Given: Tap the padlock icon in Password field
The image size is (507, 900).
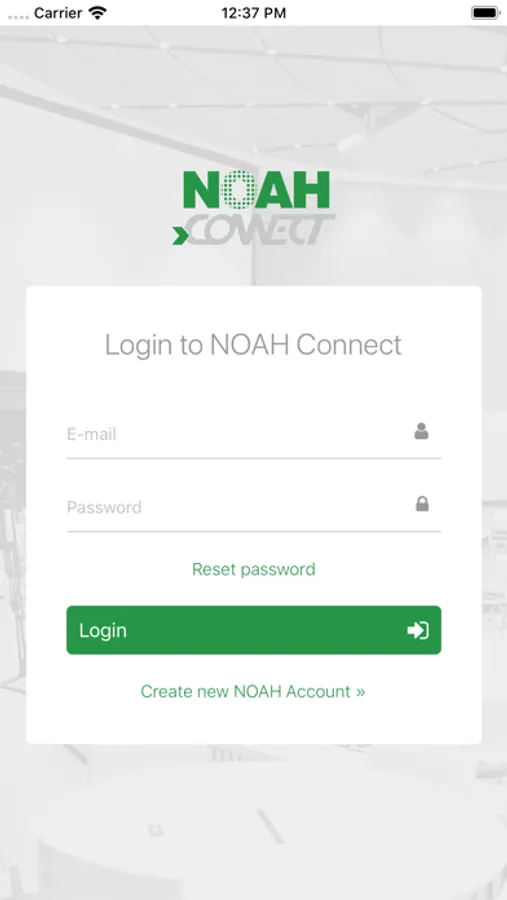Looking at the screenshot, I should [x=422, y=504].
